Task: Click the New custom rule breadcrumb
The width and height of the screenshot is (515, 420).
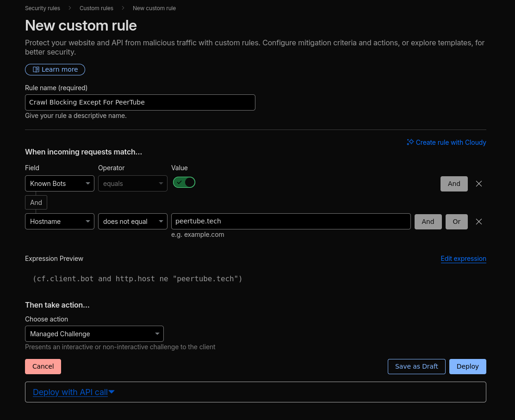Action: (154, 8)
